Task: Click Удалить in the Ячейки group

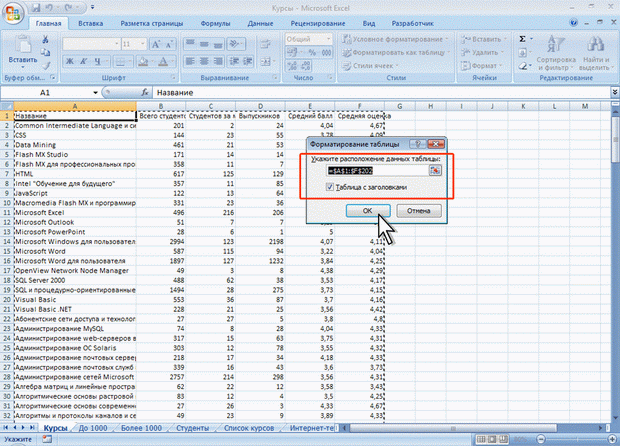Action: tap(482, 52)
